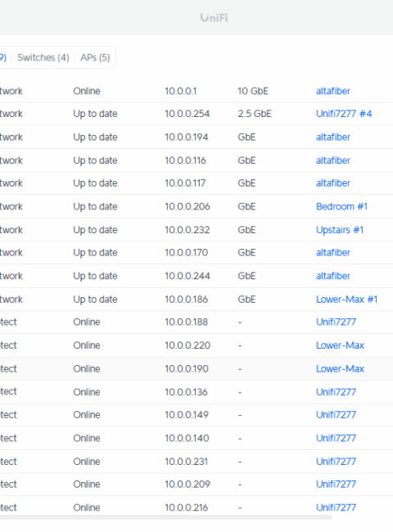The height and width of the screenshot is (532, 393).
Task: Open altafiber link for 10.0.0.194
Action: [333, 138]
